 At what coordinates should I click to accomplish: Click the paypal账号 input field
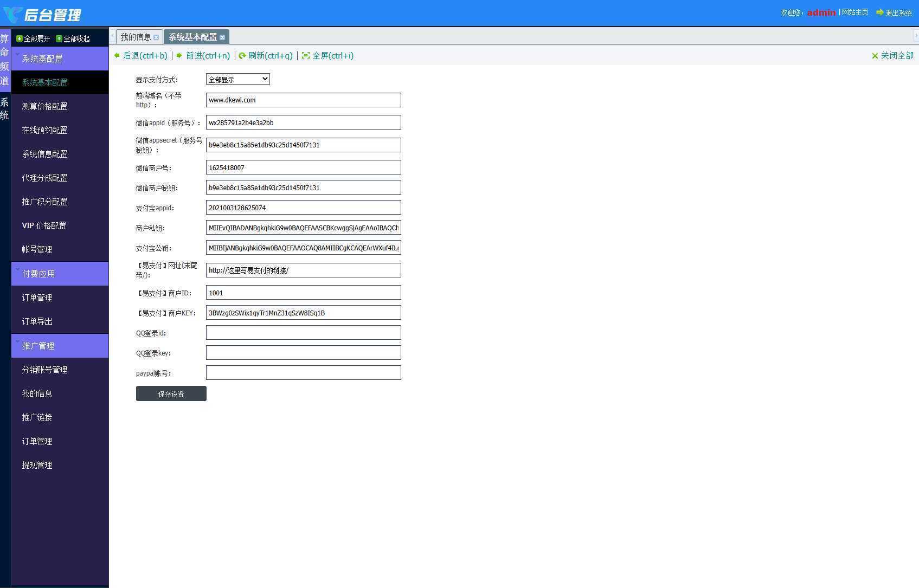[x=304, y=373]
